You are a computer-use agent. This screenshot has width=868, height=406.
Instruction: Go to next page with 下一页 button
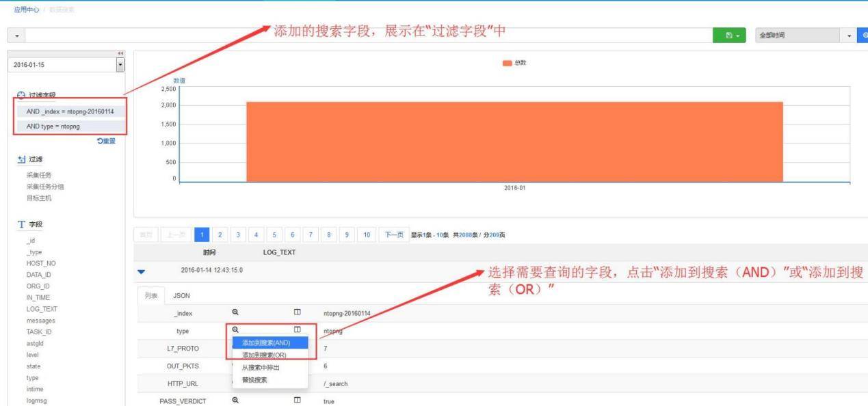(x=392, y=236)
